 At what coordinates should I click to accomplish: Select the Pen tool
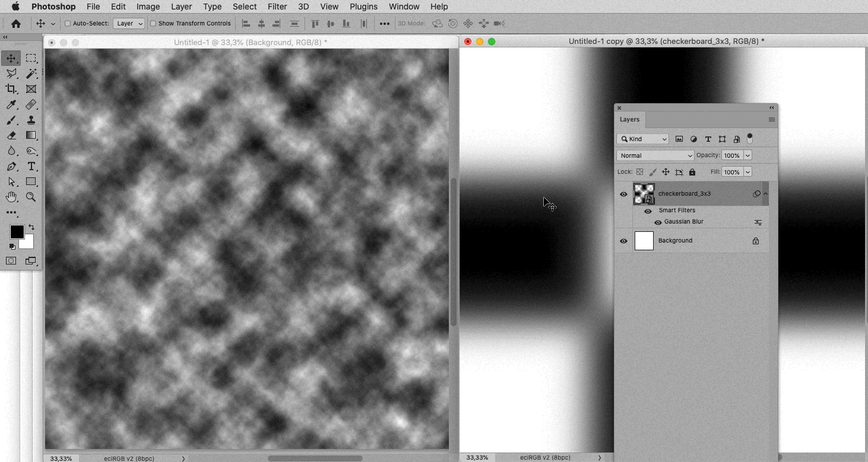[x=11, y=166]
